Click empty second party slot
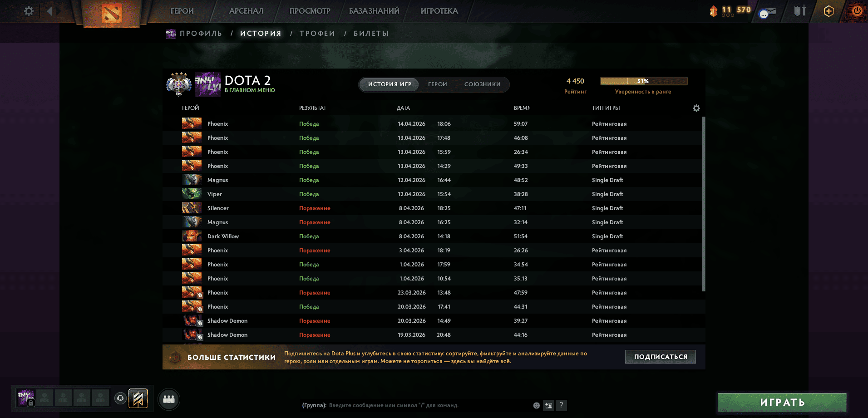 44,398
